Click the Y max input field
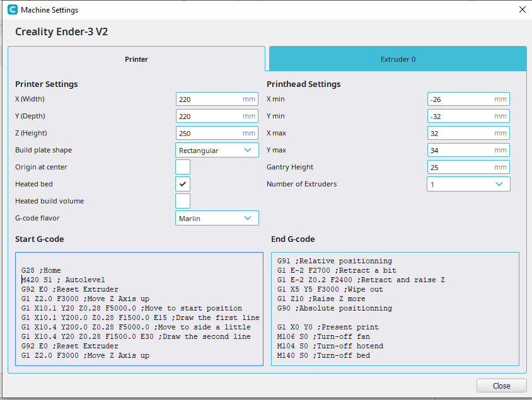Viewport: 532px width, 400px height. click(468, 150)
